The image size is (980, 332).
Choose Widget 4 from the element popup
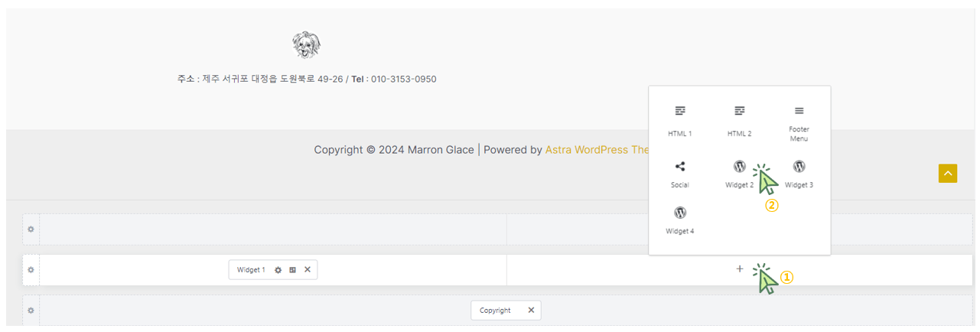point(679,220)
